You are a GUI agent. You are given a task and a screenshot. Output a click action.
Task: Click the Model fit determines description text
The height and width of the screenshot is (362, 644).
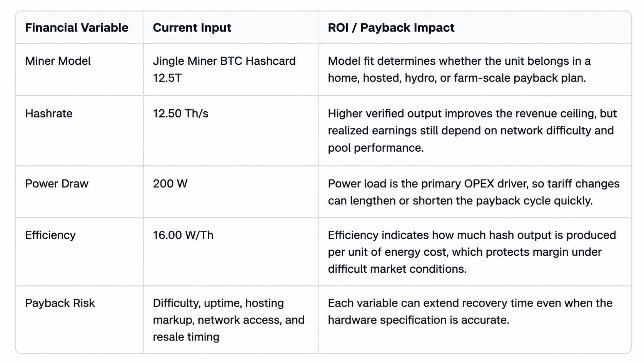459,69
